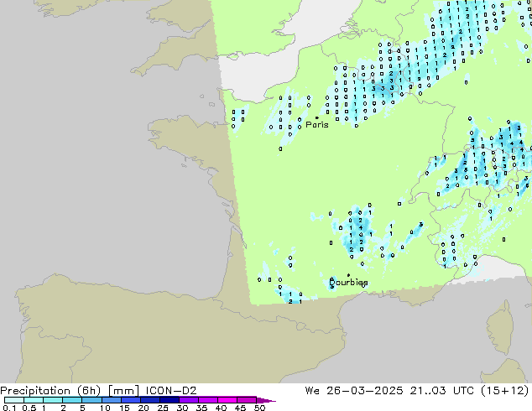Click the legend value '0.5'
The image size is (532, 411).
(29, 408)
